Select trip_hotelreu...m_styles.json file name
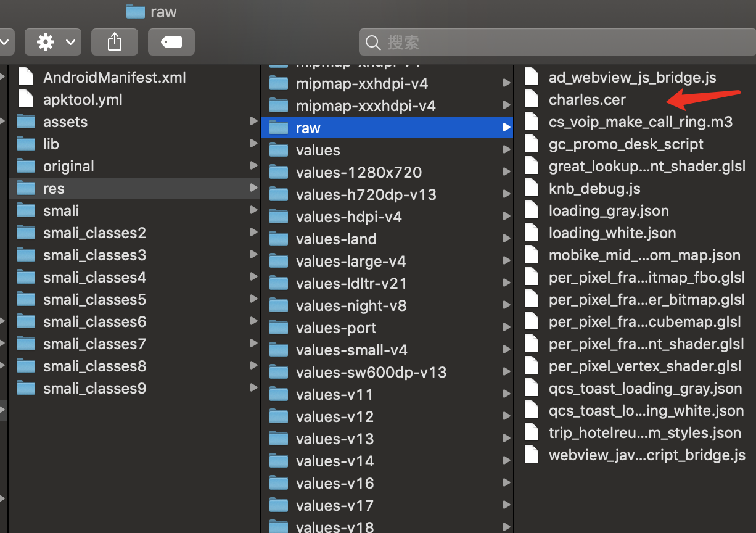The image size is (756, 533). (x=645, y=432)
